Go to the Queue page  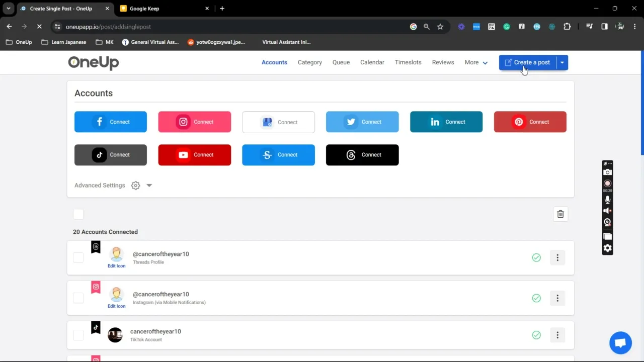point(341,62)
